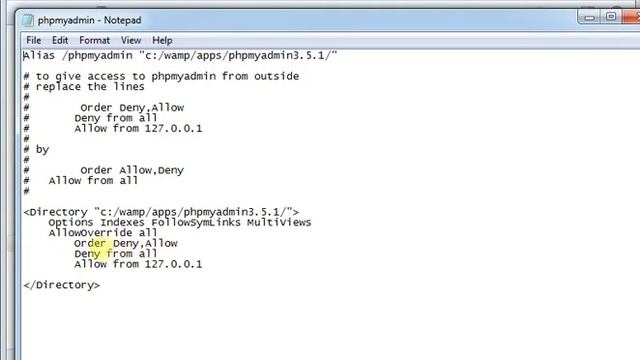Click the opening <Directory> tag line
The image size is (640, 360).
[x=161, y=212]
